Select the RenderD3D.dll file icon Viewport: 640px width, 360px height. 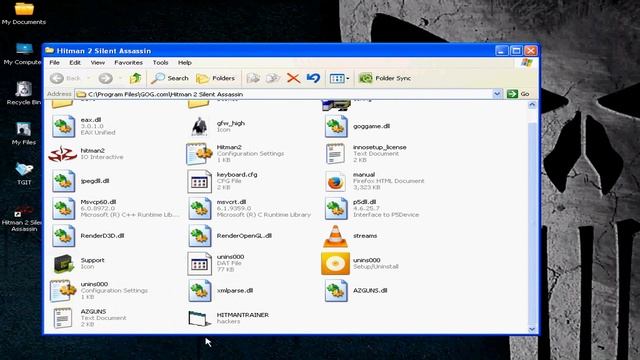(x=63, y=236)
